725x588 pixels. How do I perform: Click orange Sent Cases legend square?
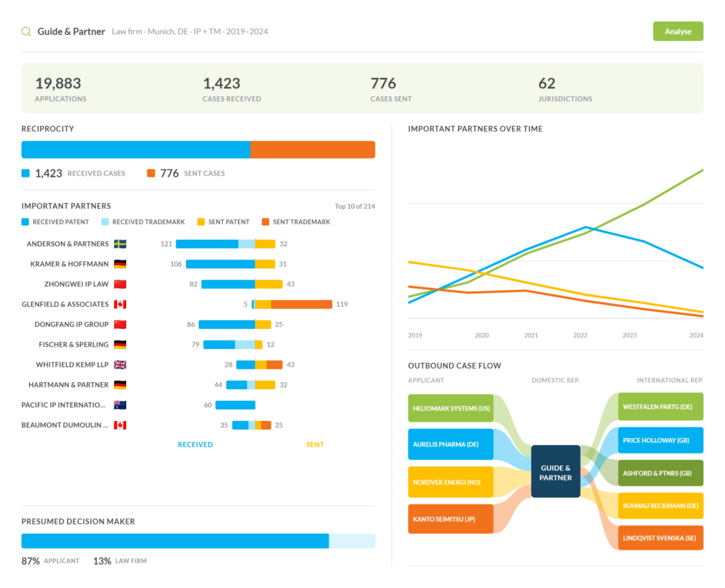click(x=151, y=173)
